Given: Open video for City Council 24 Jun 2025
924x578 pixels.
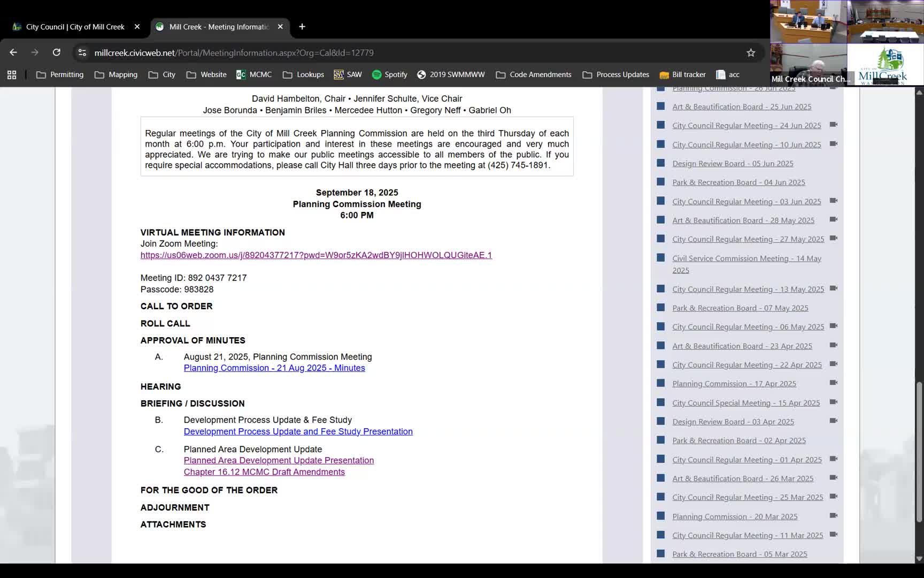Looking at the screenshot, I should [833, 125].
